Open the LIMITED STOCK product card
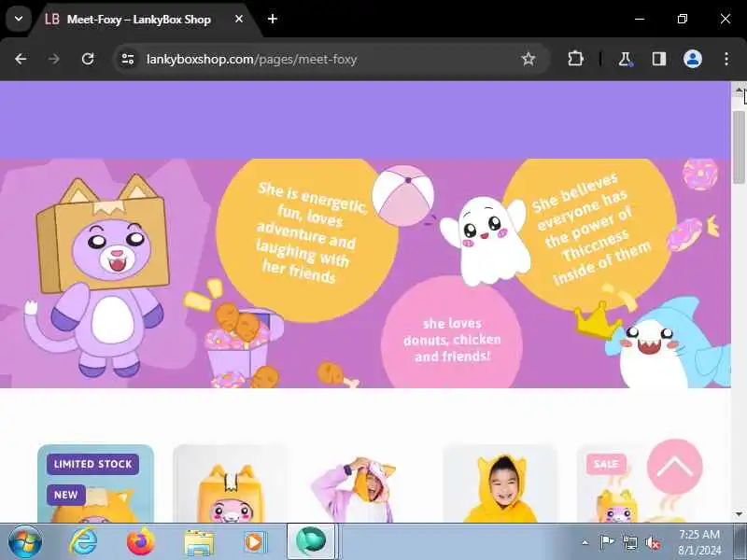747x560 pixels. click(x=95, y=483)
